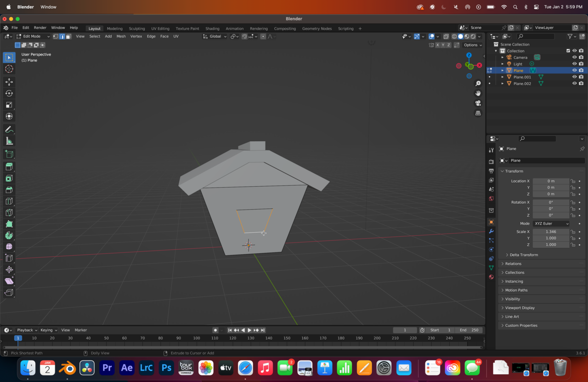The height and width of the screenshot is (382, 588).
Task: Open the Modifiers wrench tab in Properties
Action: pos(491,231)
